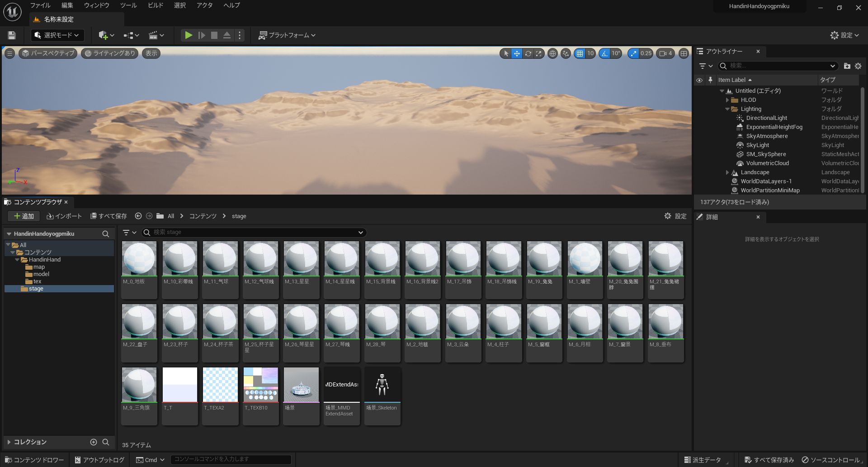Screen dimensions: 868x467
Task: Select the T_TEXB10 texture thumbnail
Action: point(260,396)
